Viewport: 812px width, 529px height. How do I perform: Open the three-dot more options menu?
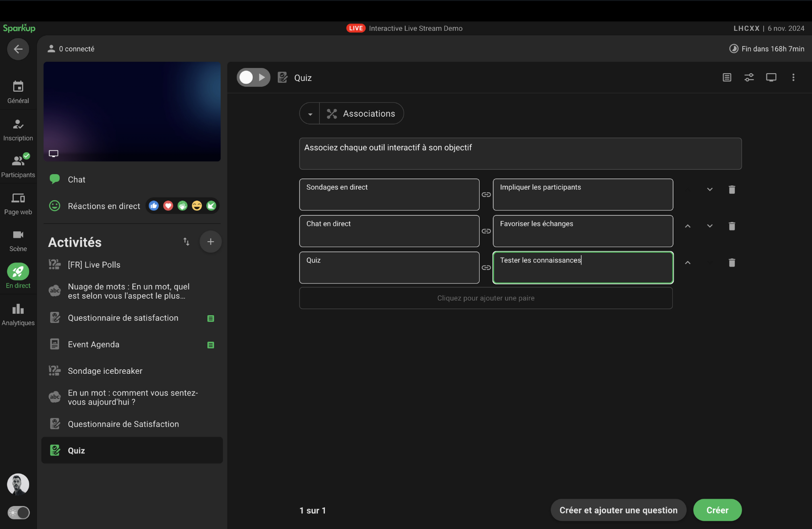coord(793,78)
